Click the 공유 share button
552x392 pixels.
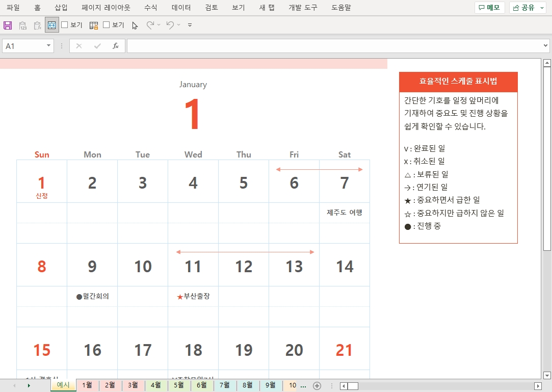pyautogui.click(x=524, y=8)
